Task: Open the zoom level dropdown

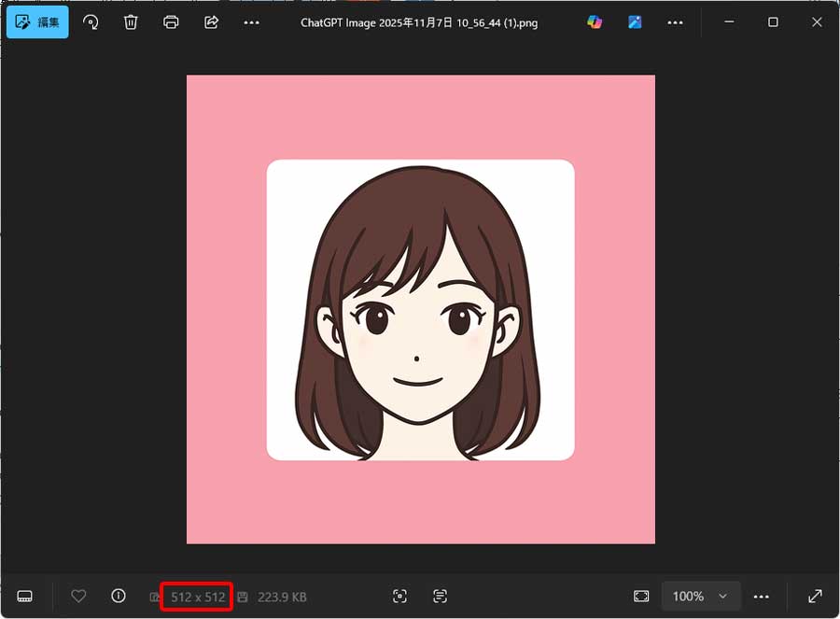Action: tap(700, 596)
